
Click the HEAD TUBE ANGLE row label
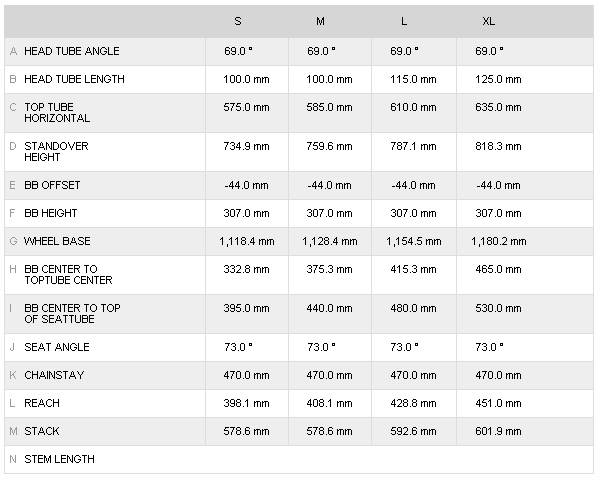click(72, 51)
